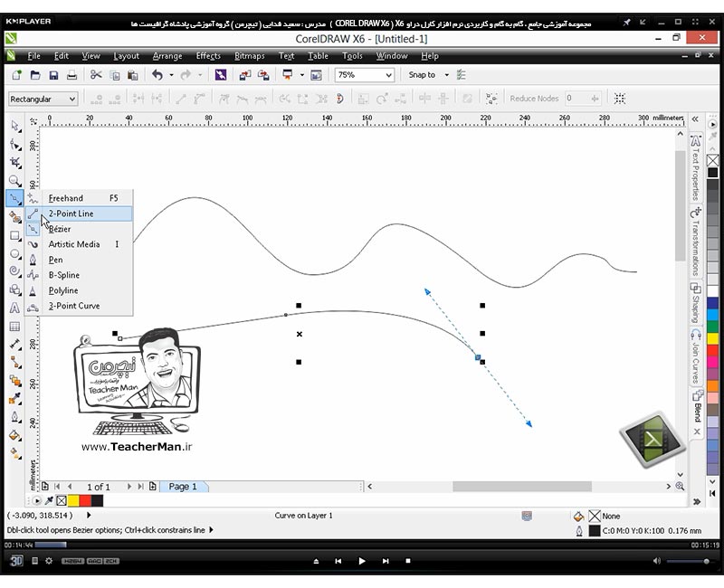Screen dimensions: 724x588
Task: Click the Print icon
Action: tap(71, 75)
